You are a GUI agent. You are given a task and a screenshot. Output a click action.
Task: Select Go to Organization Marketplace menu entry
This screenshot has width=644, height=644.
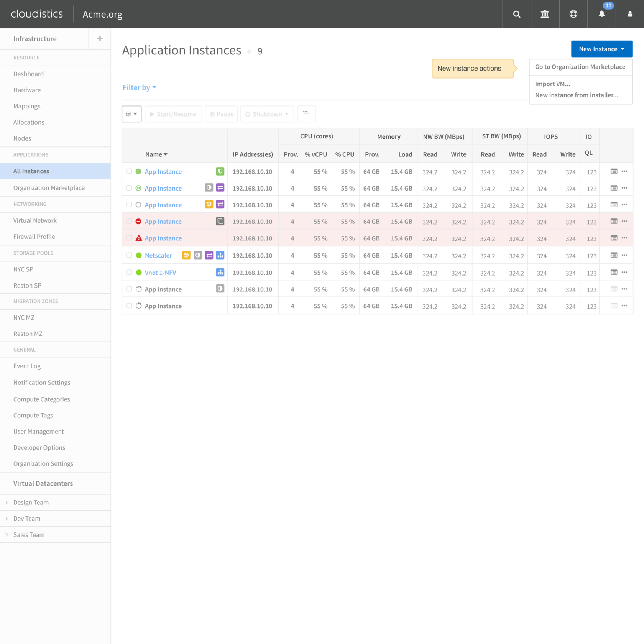580,67
